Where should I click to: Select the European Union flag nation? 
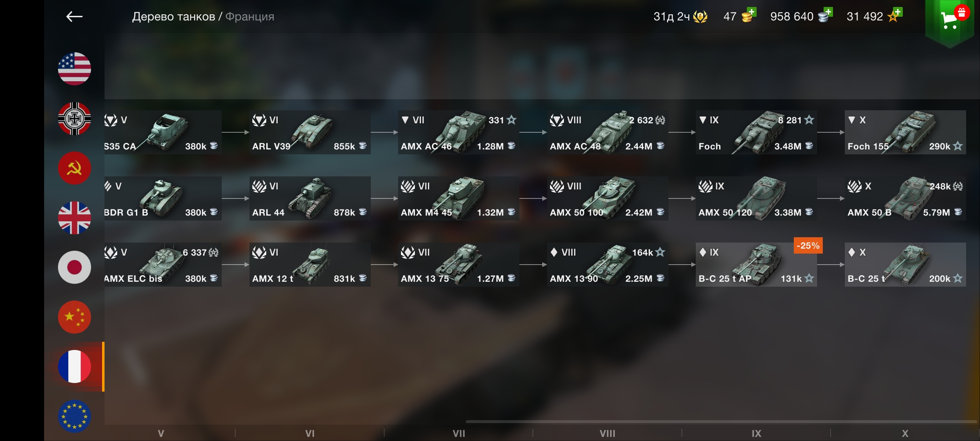74,416
